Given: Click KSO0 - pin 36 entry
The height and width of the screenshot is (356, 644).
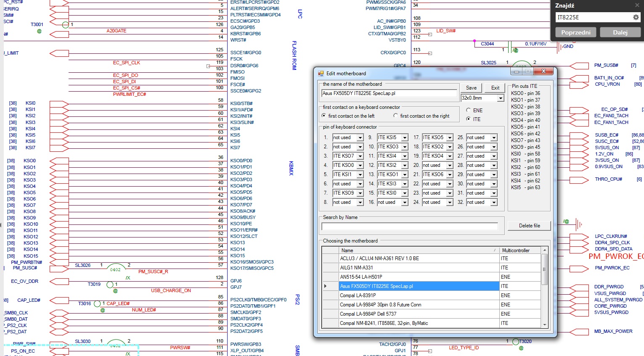Looking at the screenshot, I should click(x=525, y=93).
